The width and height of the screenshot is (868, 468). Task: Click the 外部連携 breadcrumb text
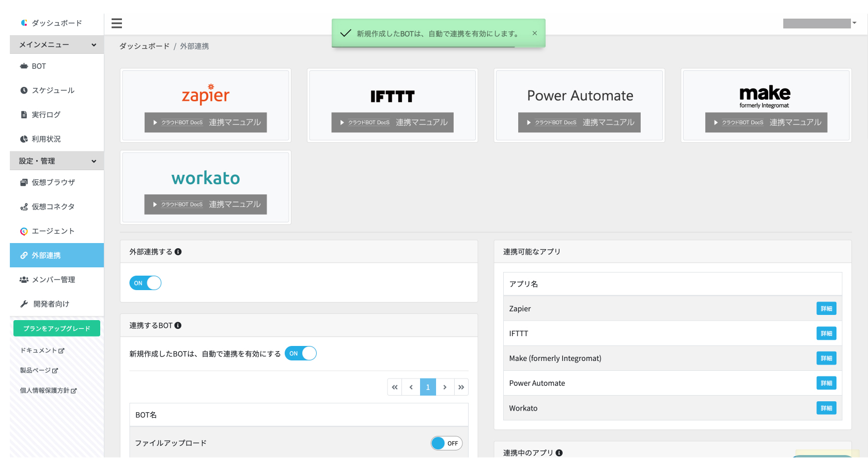(x=194, y=46)
